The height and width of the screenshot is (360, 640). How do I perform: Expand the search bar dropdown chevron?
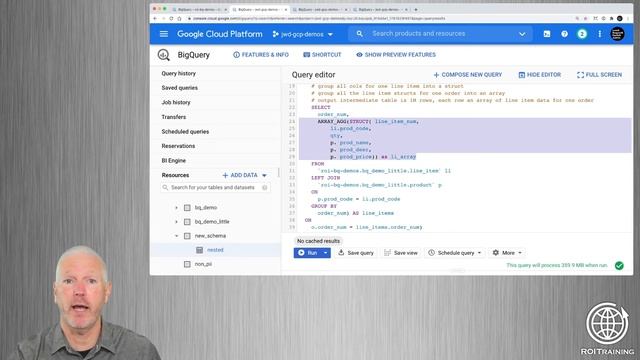[522, 34]
